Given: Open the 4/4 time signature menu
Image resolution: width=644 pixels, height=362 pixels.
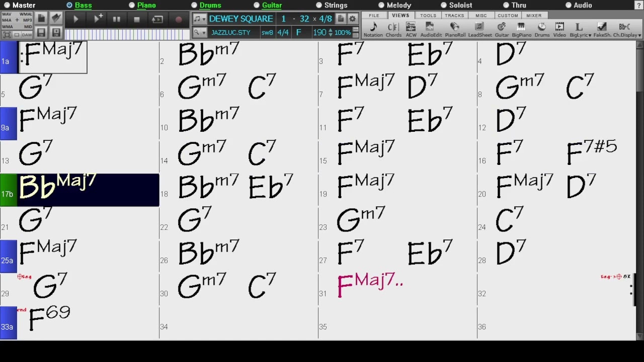Looking at the screenshot, I should pyautogui.click(x=283, y=32).
